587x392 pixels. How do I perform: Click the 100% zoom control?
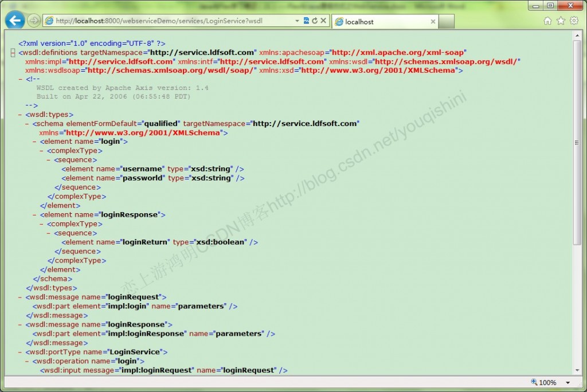549,382
